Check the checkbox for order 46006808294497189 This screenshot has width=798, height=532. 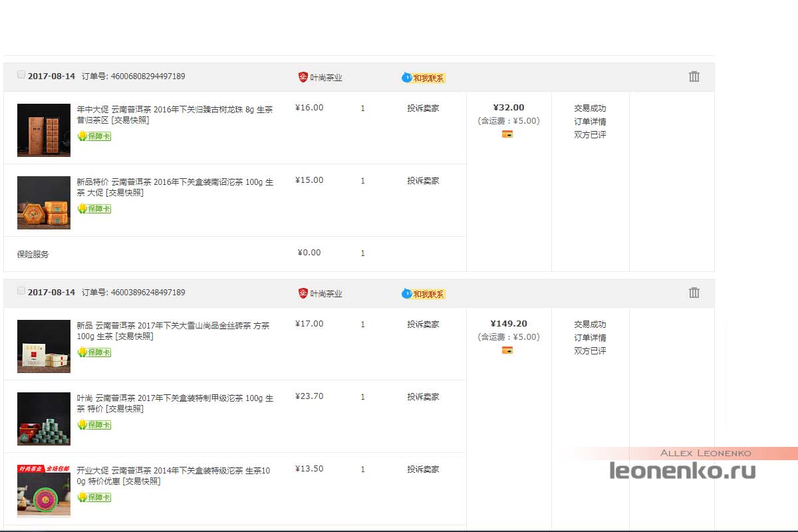click(21, 75)
